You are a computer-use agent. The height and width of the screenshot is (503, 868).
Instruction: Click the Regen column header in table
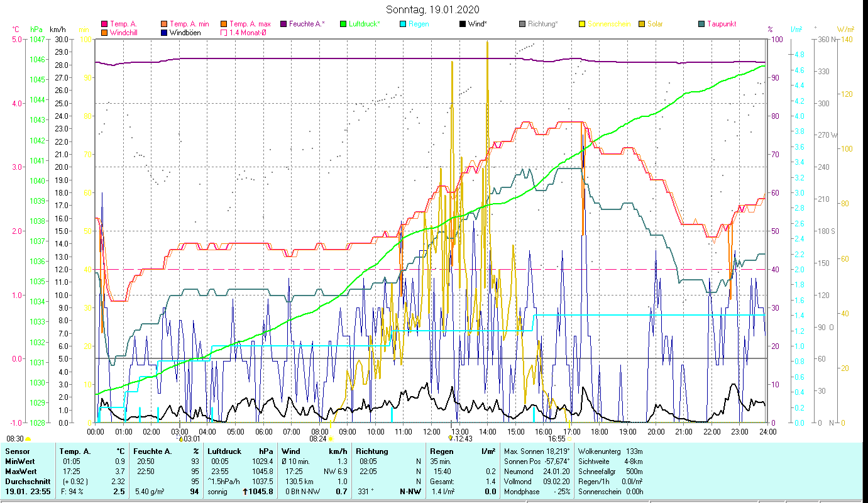(x=441, y=451)
